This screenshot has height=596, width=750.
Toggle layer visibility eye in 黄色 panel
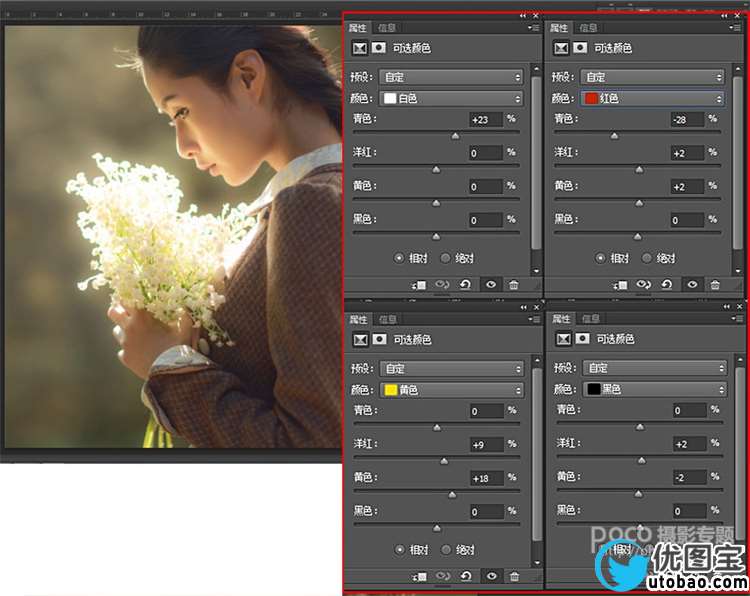point(491,576)
